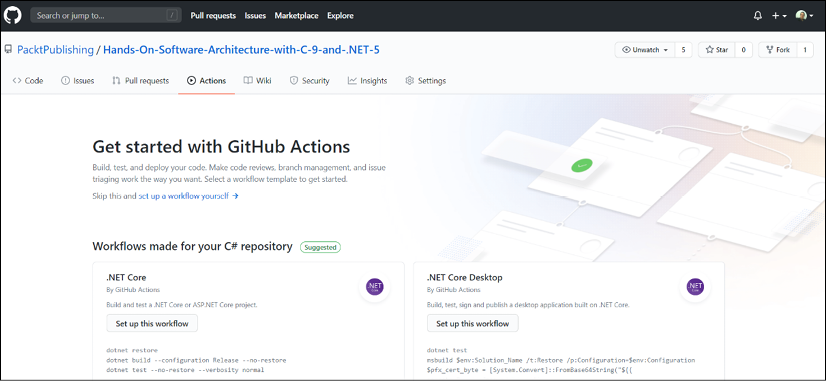Open the notifications bell
The image size is (826, 381).
758,16
